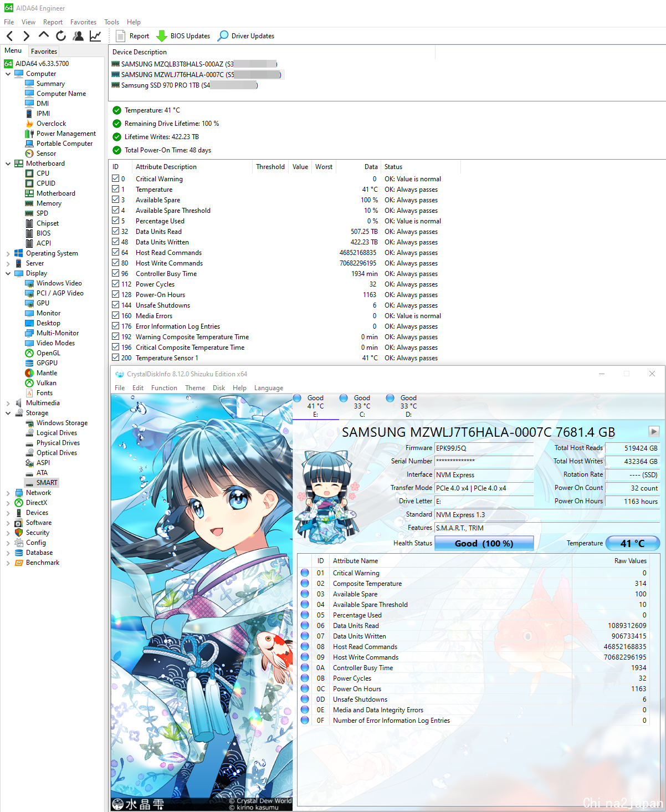666x812 pixels.
Task: Select the Chipset tree item
Action: (x=42, y=223)
